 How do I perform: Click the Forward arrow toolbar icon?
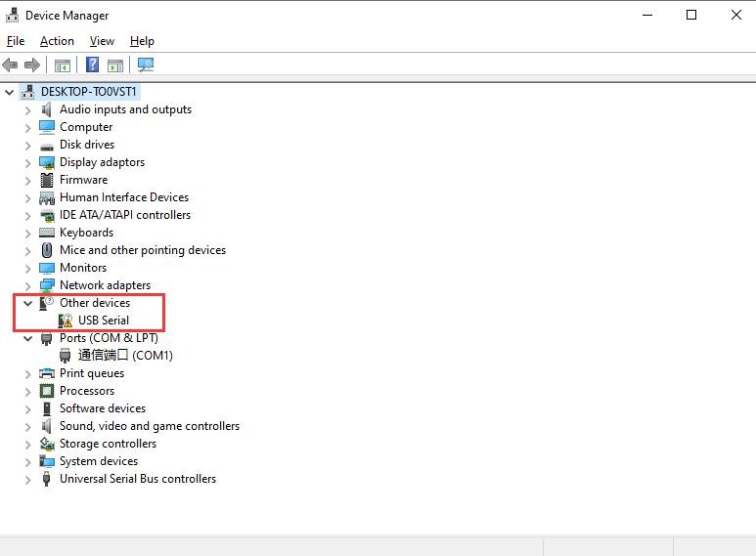[32, 64]
